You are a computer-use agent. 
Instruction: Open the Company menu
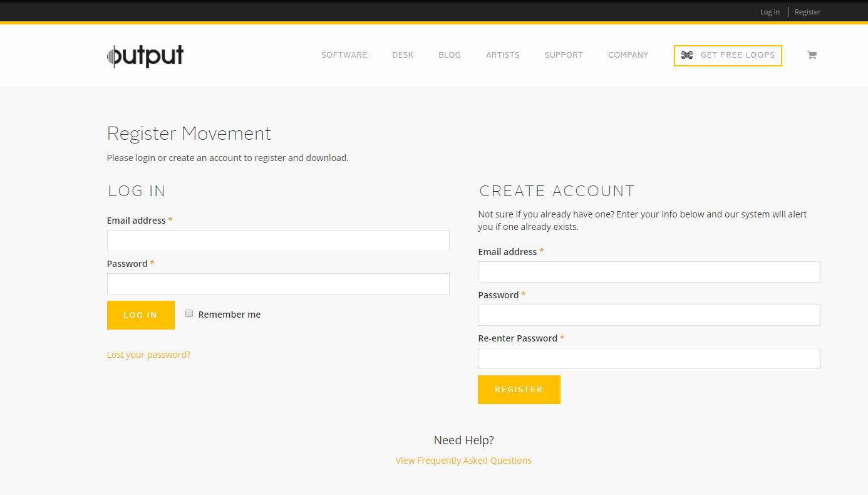(x=628, y=55)
